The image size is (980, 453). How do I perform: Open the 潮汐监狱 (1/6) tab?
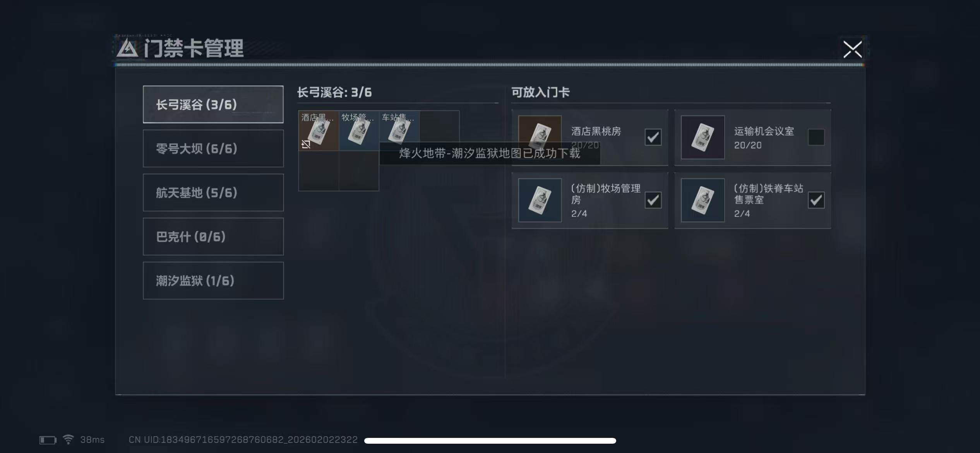pyautogui.click(x=213, y=281)
